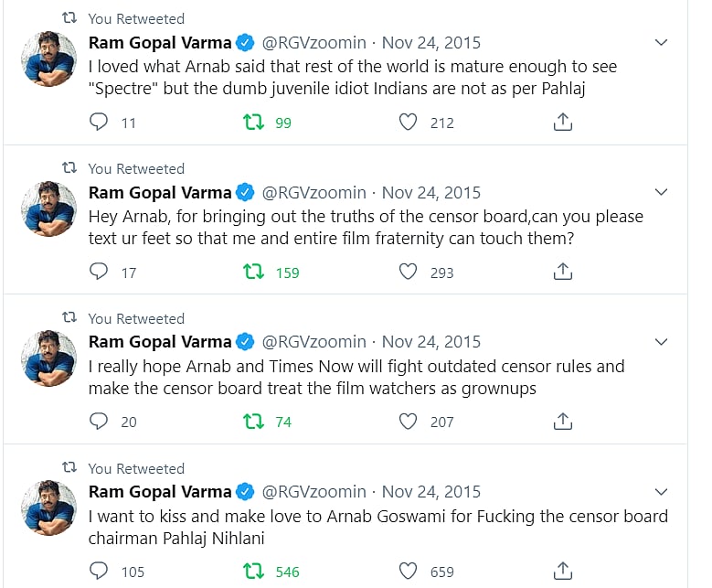712x588 pixels.
Task: Reply to the "Hey Arnab" censor board tweet
Action: coord(99,272)
